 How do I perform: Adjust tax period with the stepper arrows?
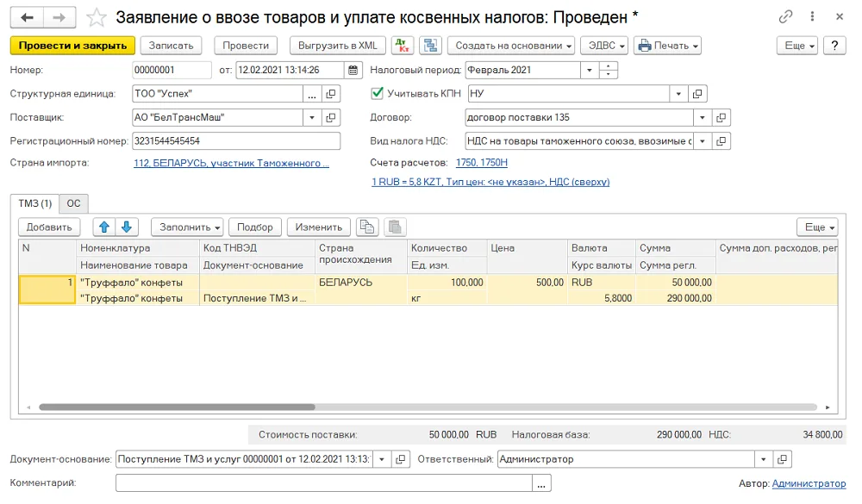608,70
